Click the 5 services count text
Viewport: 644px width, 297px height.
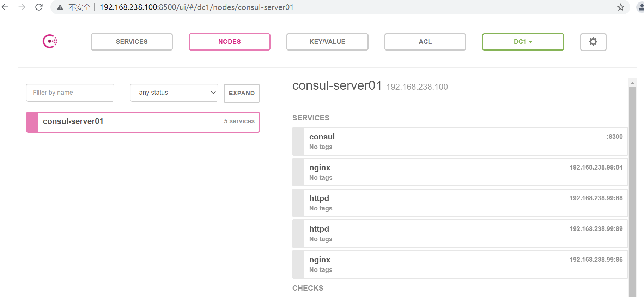(239, 121)
